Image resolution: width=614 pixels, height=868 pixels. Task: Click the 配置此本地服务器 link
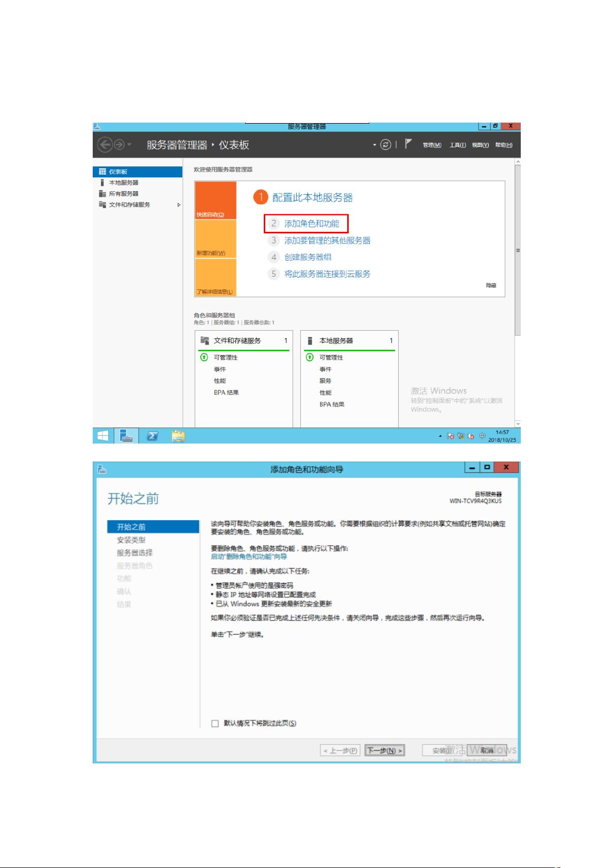(312, 197)
